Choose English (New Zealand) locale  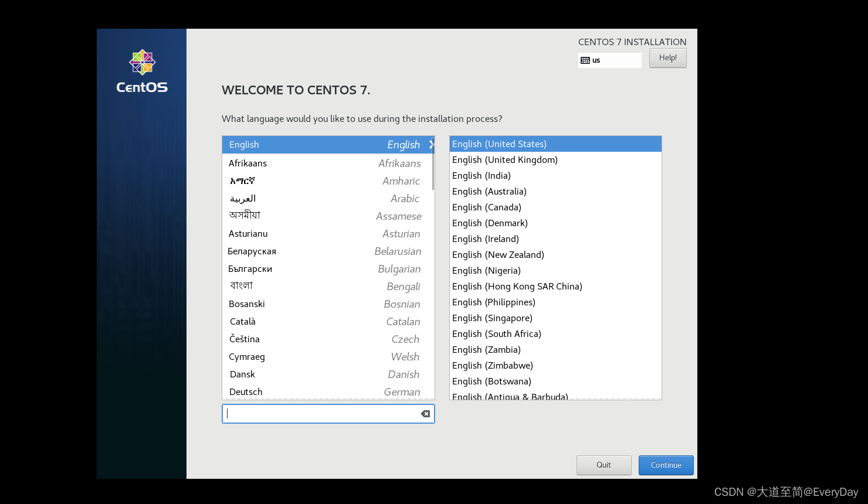[555, 255]
